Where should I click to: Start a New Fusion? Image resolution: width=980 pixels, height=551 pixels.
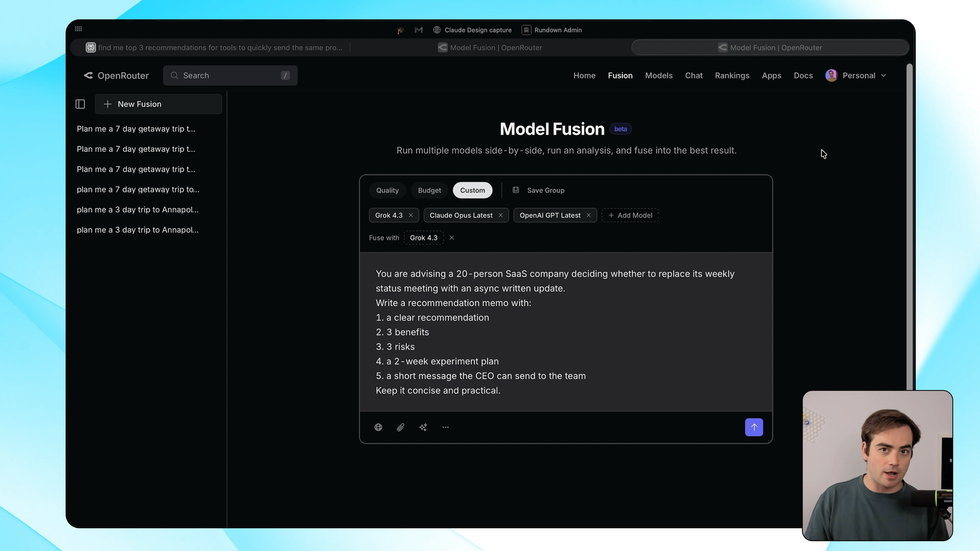(159, 104)
